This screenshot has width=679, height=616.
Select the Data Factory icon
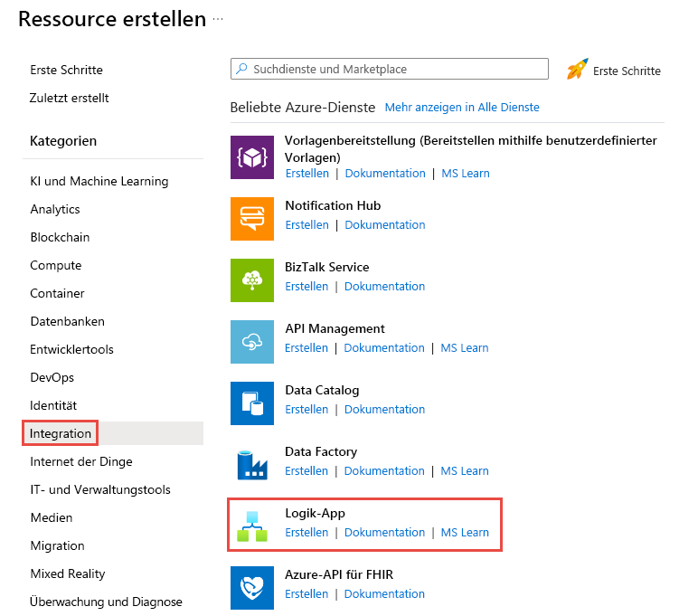pyautogui.click(x=252, y=465)
